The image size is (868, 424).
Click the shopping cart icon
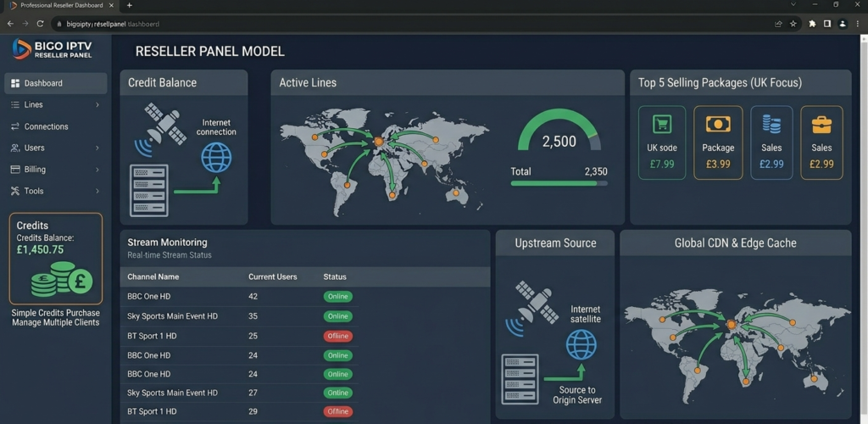tap(661, 124)
